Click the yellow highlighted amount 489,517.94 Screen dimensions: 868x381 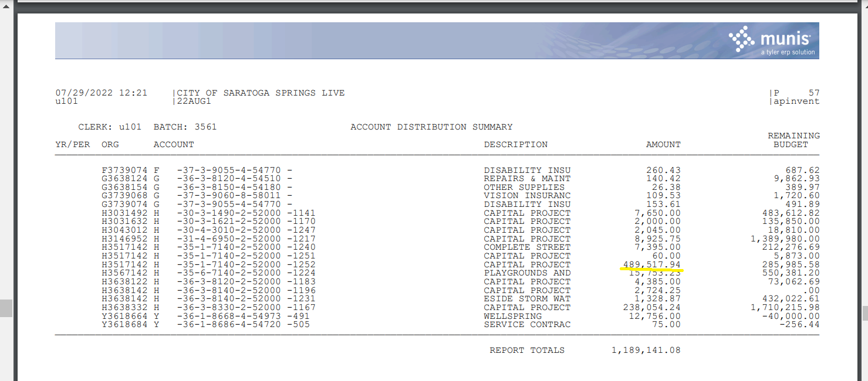651,264
